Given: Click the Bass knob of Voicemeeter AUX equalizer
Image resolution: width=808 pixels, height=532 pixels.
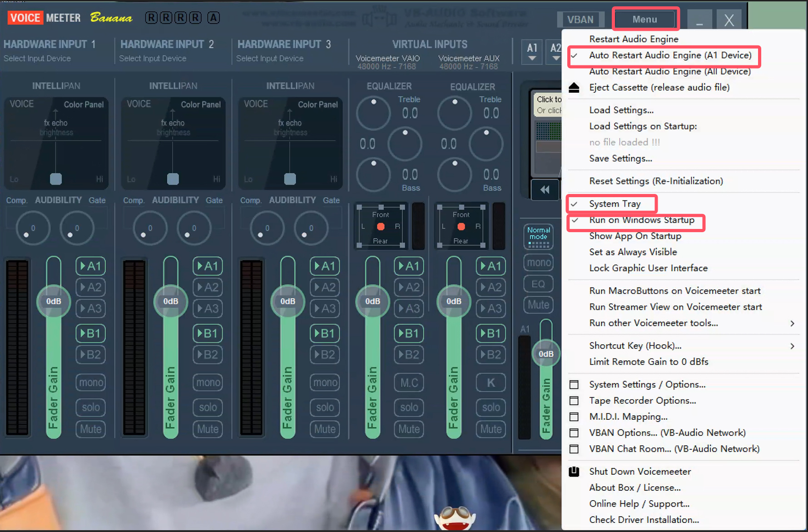Looking at the screenshot, I should click(454, 175).
